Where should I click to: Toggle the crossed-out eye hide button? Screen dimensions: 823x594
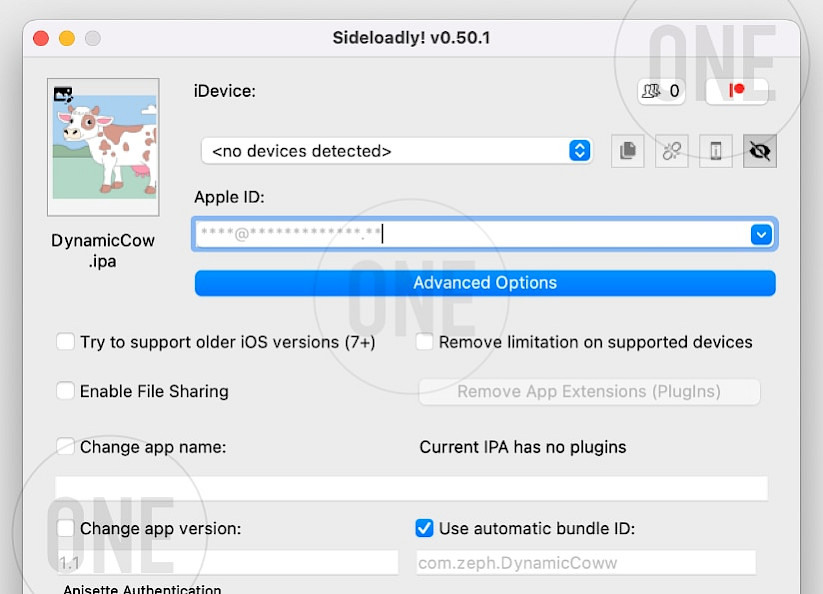tap(760, 151)
